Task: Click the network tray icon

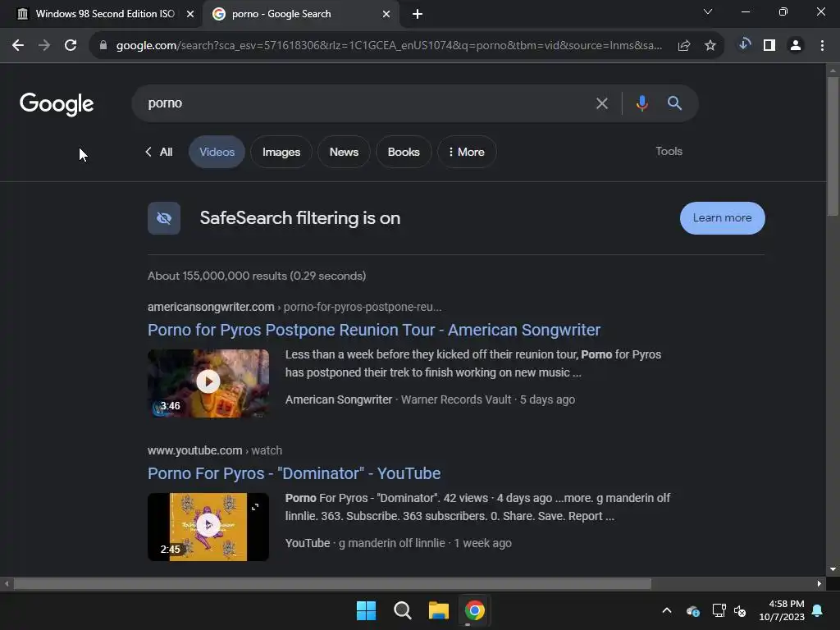Action: (719, 610)
